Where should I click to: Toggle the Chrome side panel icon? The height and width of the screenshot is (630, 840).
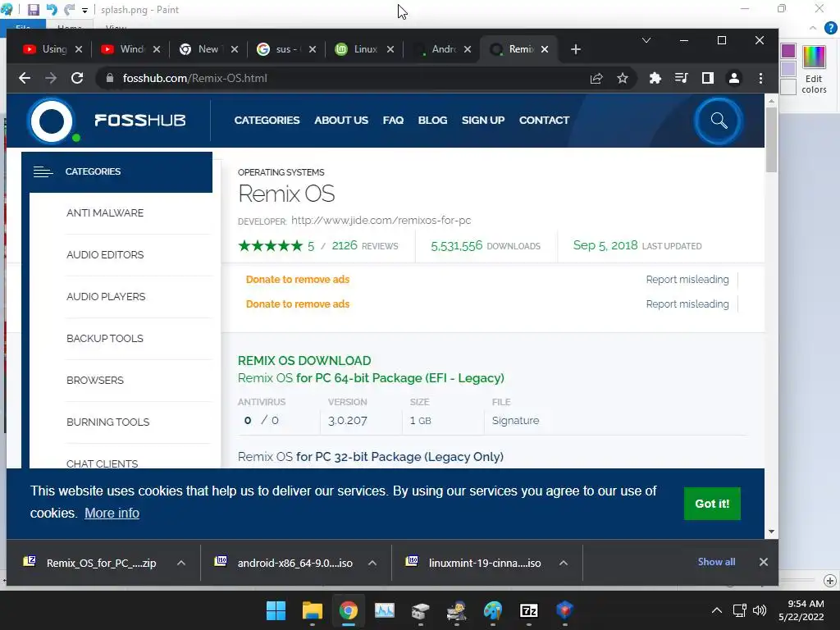[708, 78]
